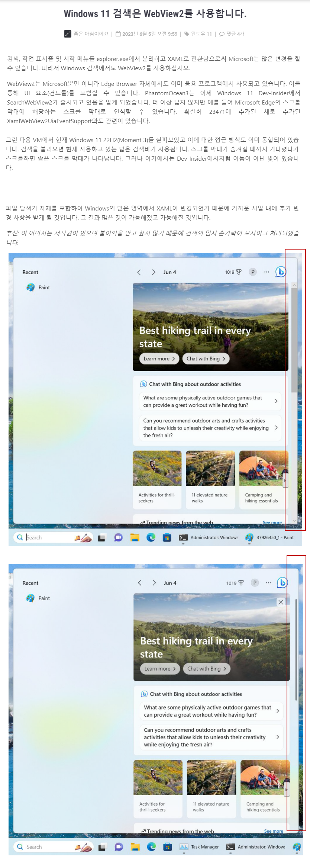The height and width of the screenshot is (868, 310).
Task: Open the '11 elevated nature walks' card in lower screenshot
Action: pos(211,789)
